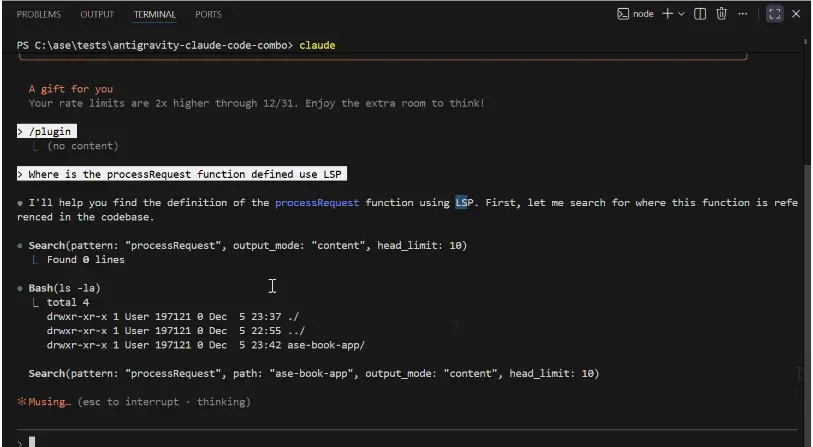Screen dimensions: 813x447
Task: Click the highlighted LSP word
Action: pos(464,202)
